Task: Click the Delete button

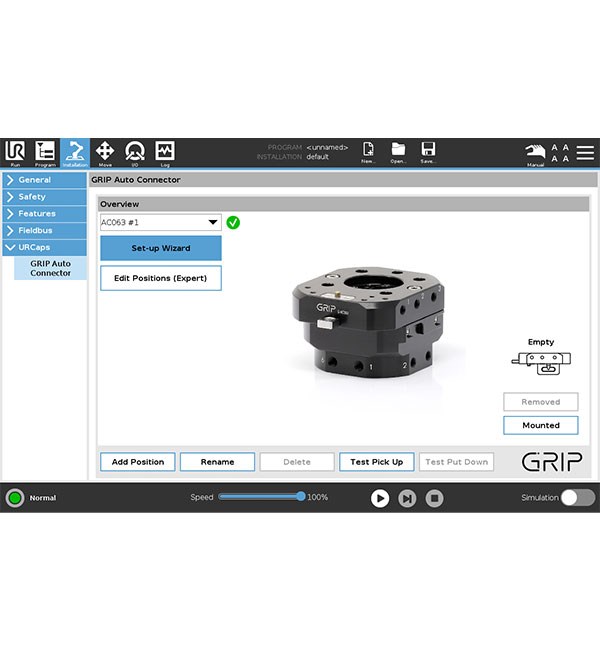Action: tap(297, 462)
